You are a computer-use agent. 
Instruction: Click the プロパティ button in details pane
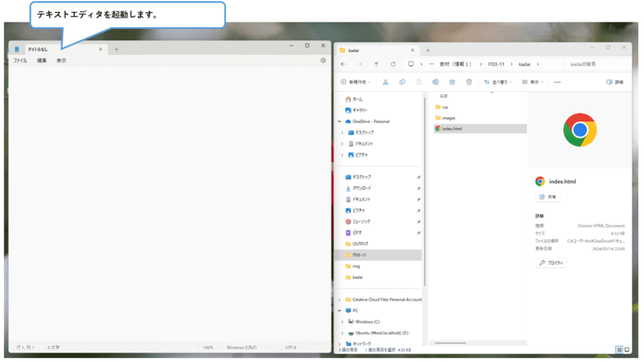coord(551,263)
